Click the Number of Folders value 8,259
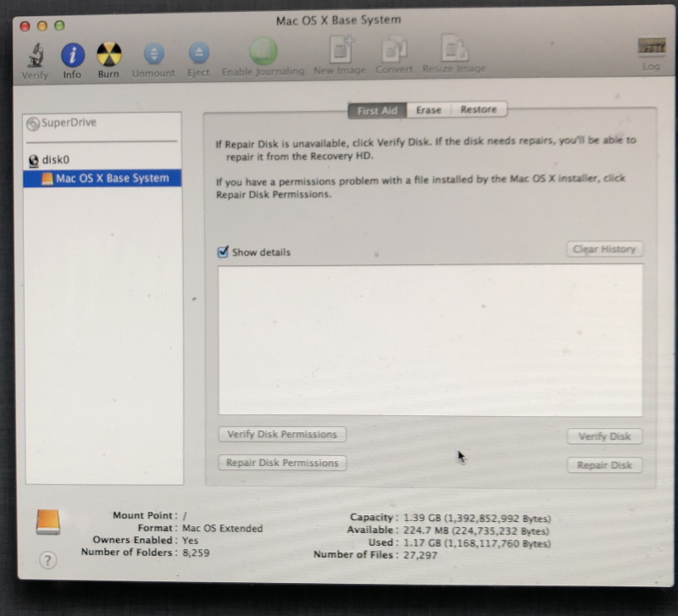 pos(196,553)
